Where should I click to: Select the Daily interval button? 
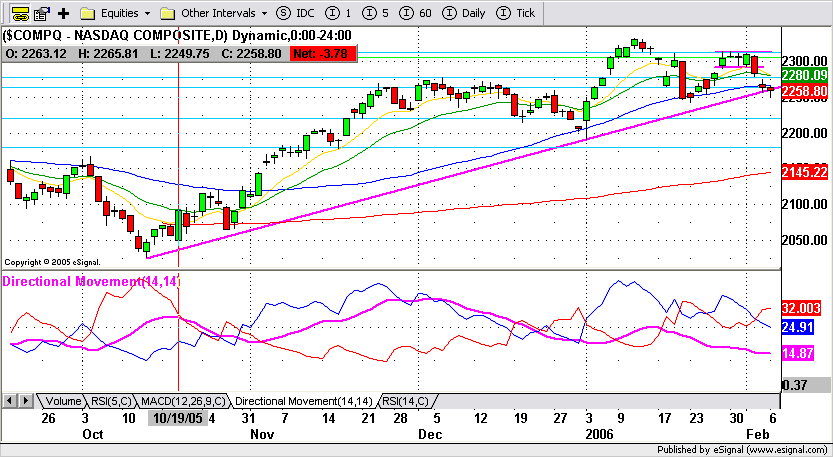pyautogui.click(x=464, y=13)
